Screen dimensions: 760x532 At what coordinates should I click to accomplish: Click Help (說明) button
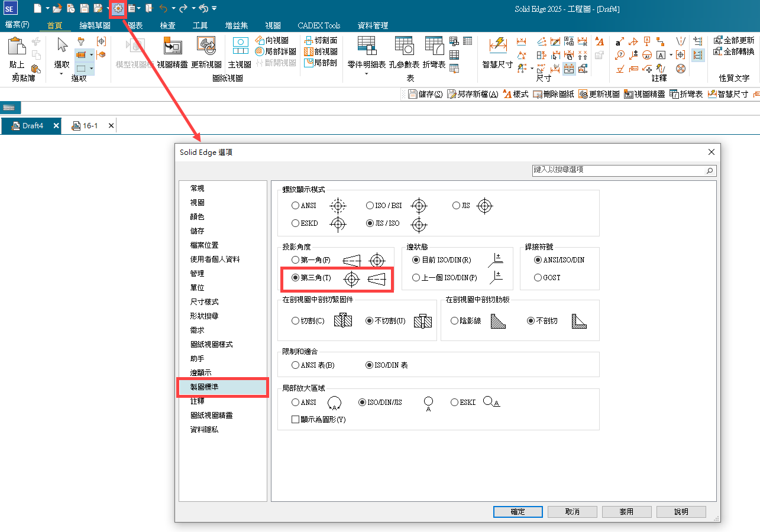[681, 511]
